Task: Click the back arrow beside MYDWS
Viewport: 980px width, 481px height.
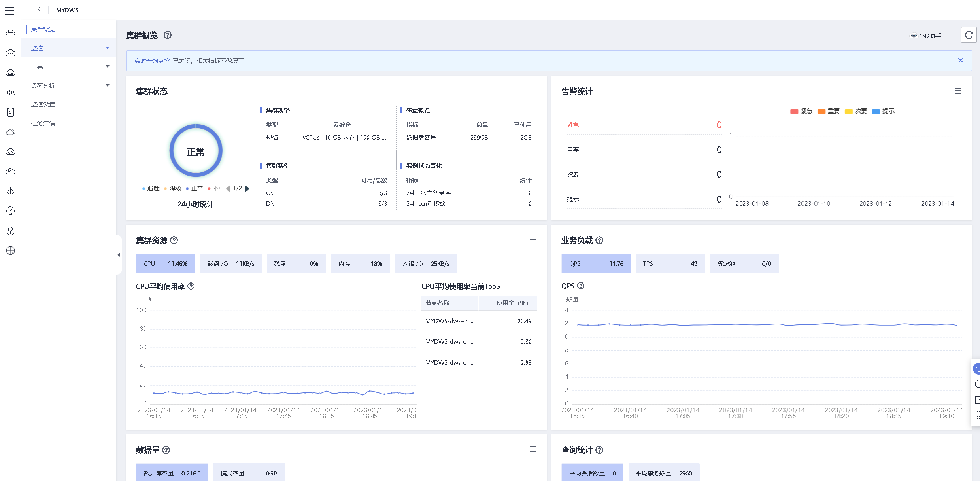Action: 39,9
